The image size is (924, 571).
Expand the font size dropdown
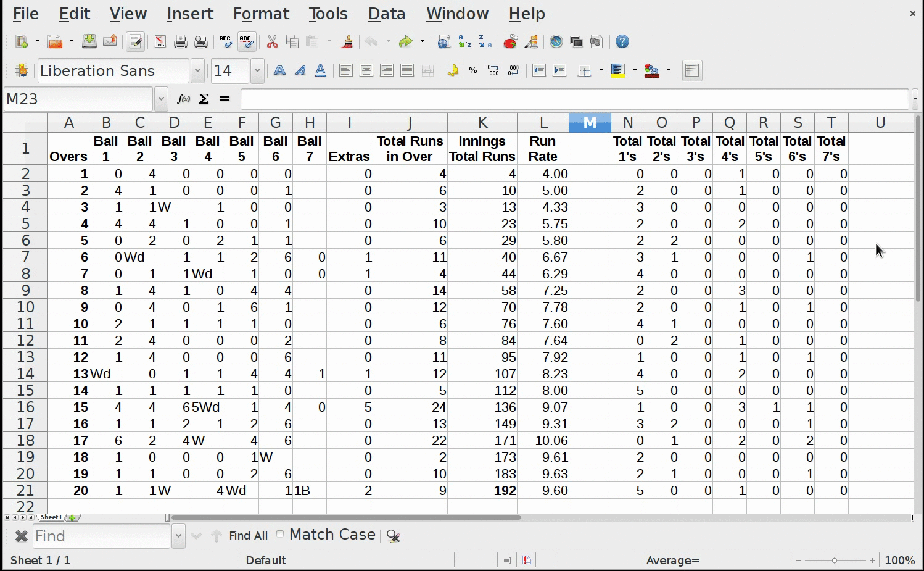[x=257, y=71]
